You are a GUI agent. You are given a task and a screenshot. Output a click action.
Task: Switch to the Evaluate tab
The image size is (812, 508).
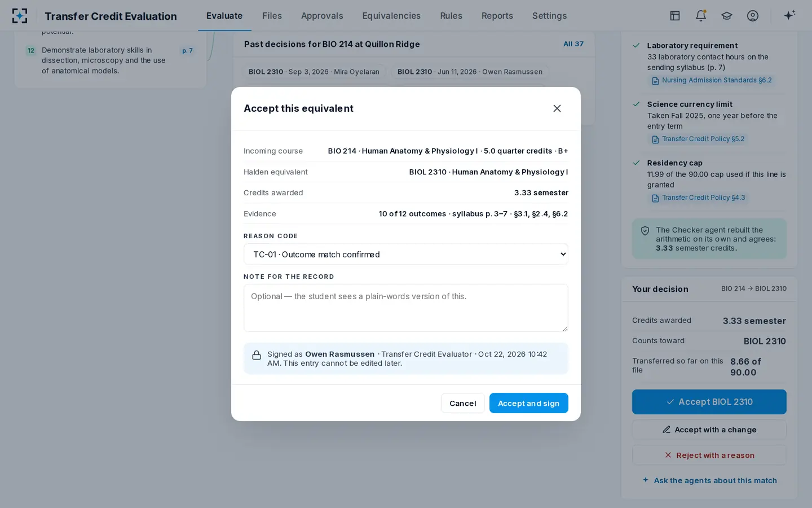point(224,16)
